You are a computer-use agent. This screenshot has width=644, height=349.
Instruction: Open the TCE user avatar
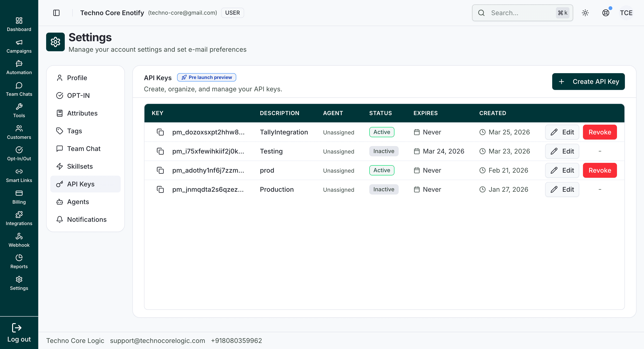pyautogui.click(x=626, y=13)
